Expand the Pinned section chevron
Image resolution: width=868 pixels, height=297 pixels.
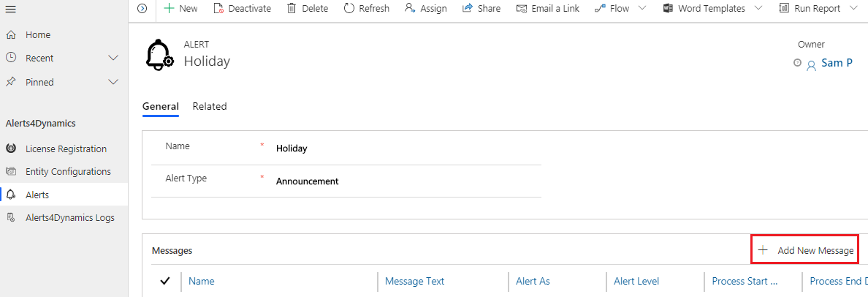click(x=113, y=82)
